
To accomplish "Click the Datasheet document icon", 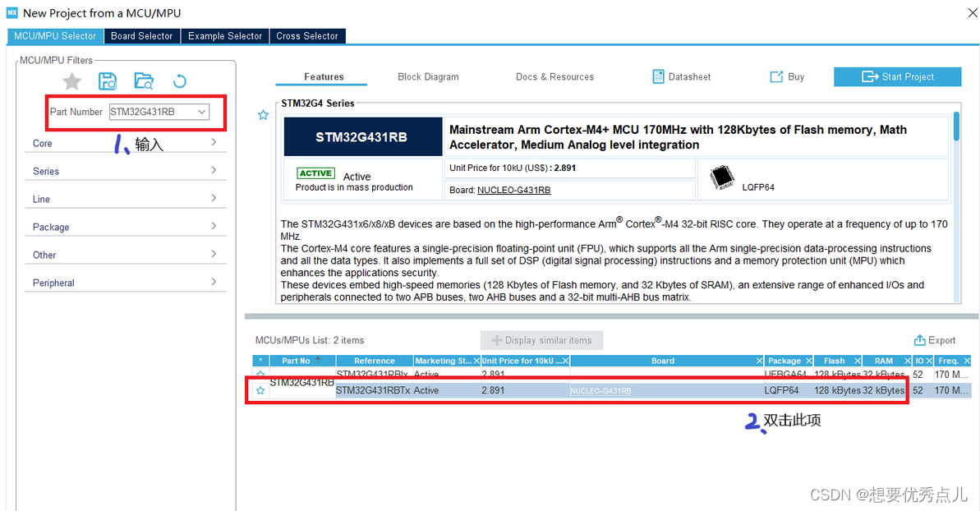I will [658, 77].
